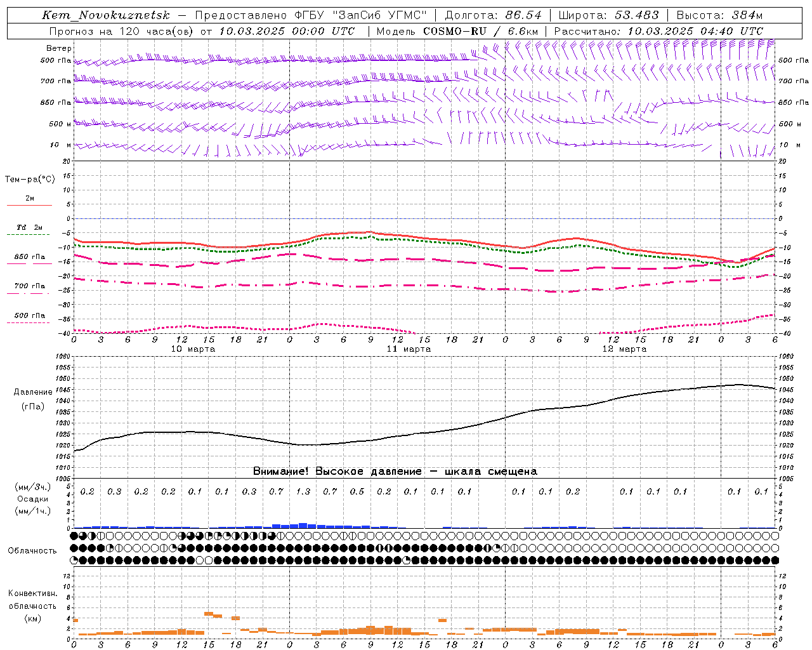Click '500 гПа' in the temperature legend
This screenshot has width=812, height=650.
tap(30, 315)
